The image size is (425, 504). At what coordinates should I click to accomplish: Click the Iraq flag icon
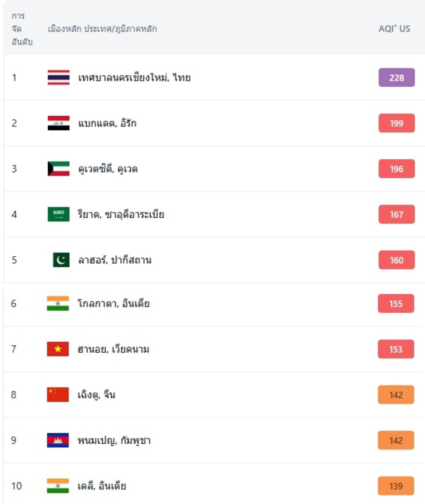[58, 123]
